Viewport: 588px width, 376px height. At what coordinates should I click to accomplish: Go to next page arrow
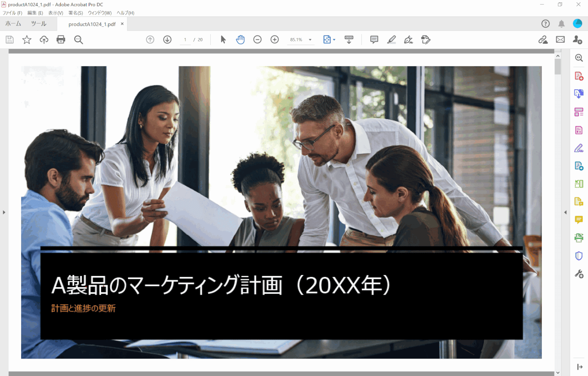click(x=167, y=40)
